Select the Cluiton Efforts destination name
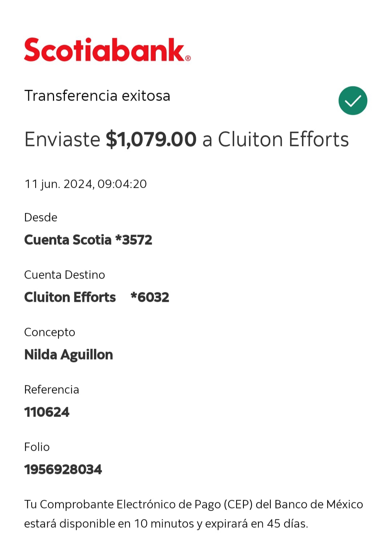This screenshot has height=543, width=392. pyautogui.click(x=70, y=297)
